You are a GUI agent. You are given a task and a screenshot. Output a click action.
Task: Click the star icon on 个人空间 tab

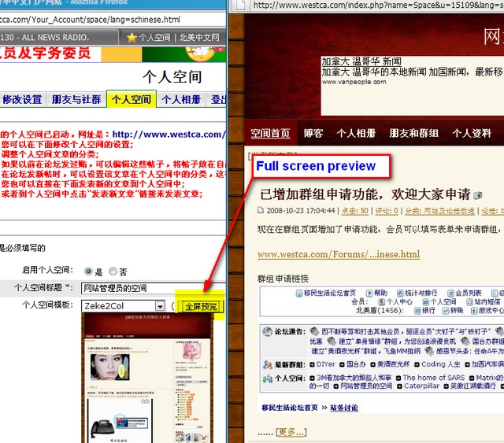(132, 37)
